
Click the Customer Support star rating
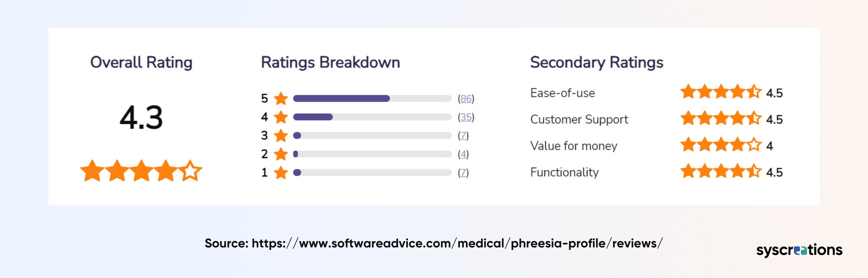[x=721, y=118]
